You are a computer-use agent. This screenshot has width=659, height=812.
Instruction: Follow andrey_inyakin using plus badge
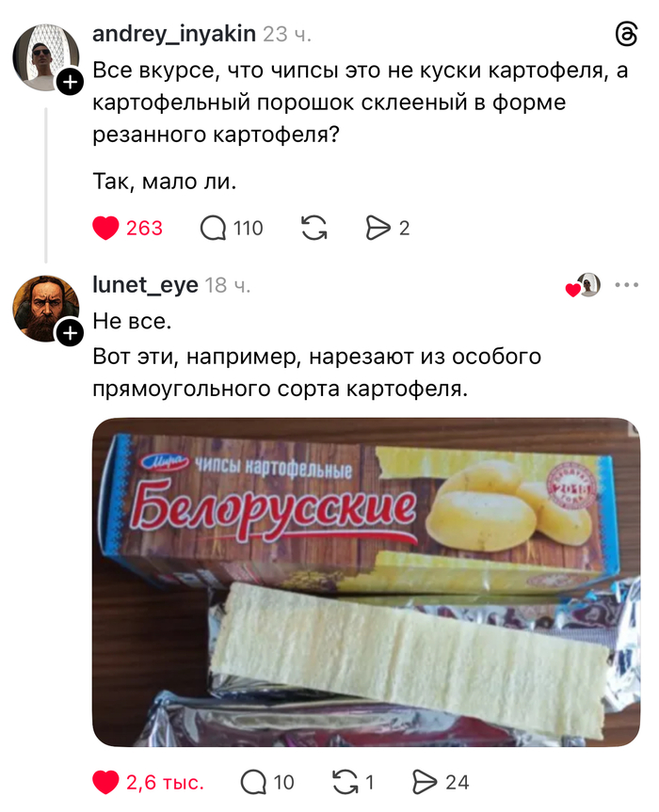click(70, 82)
